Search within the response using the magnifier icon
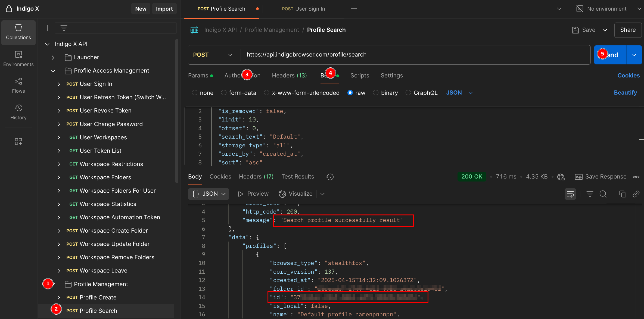The image size is (644, 319). pyautogui.click(x=603, y=194)
